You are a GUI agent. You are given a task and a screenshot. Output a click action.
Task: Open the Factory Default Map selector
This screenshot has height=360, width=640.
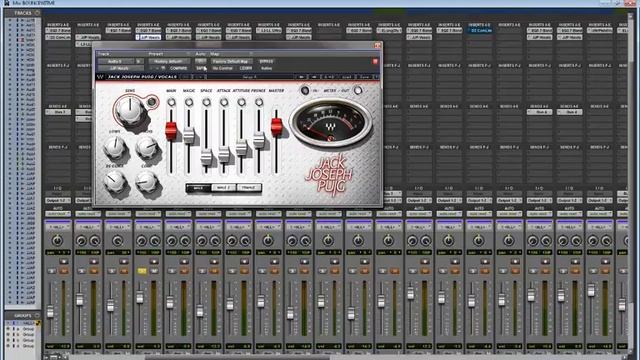click(231, 61)
